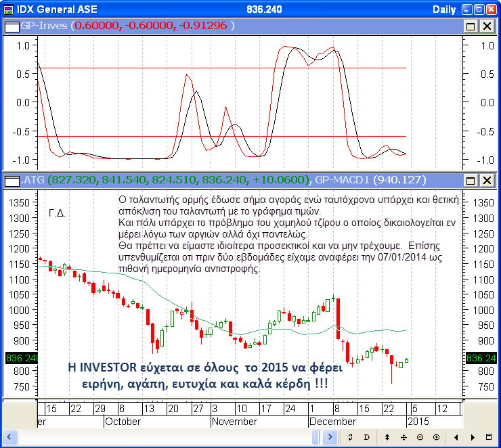Click the four-way pan arrows icon
Image resolution: width=501 pixels, height=448 pixels.
tap(404, 437)
